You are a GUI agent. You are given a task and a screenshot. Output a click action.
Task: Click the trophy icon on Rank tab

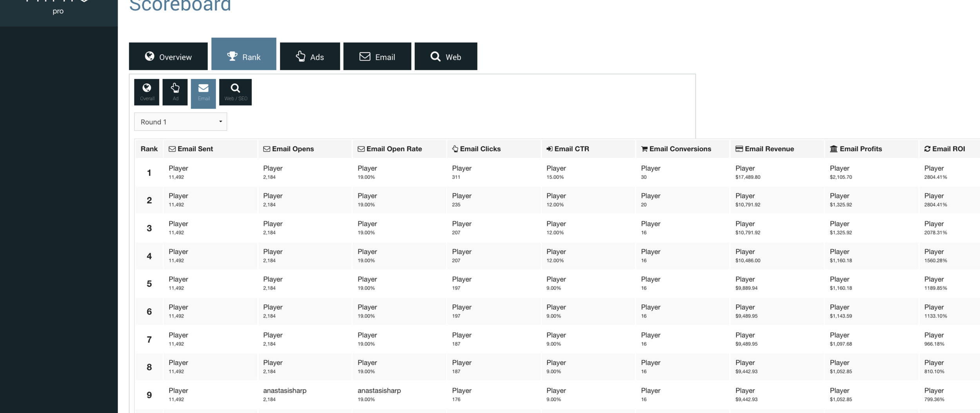(x=232, y=56)
